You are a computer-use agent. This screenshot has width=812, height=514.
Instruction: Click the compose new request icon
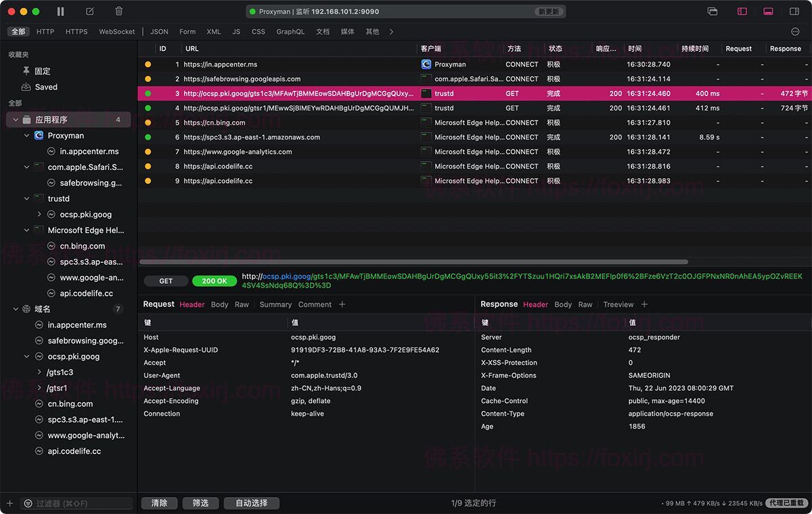click(x=90, y=12)
